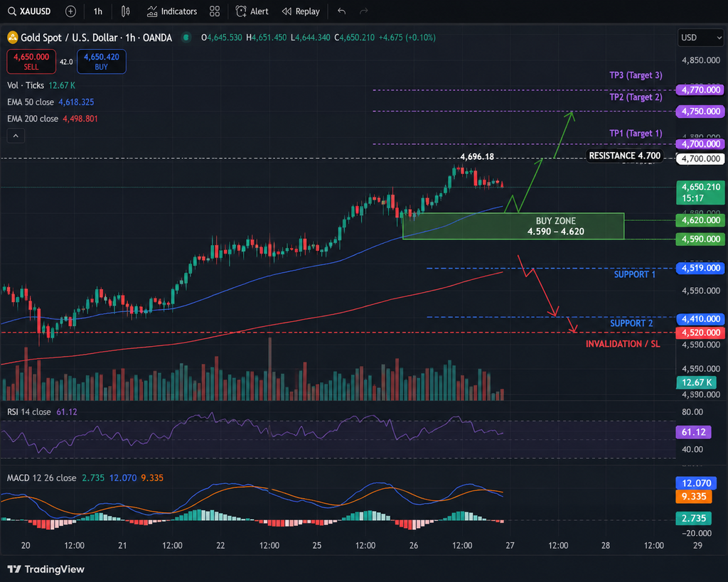Open the USD currency dropdown
This screenshot has height=582, width=728.
(x=700, y=38)
